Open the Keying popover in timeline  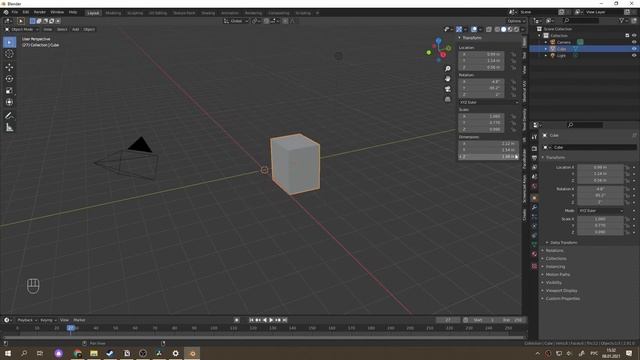(x=48, y=320)
